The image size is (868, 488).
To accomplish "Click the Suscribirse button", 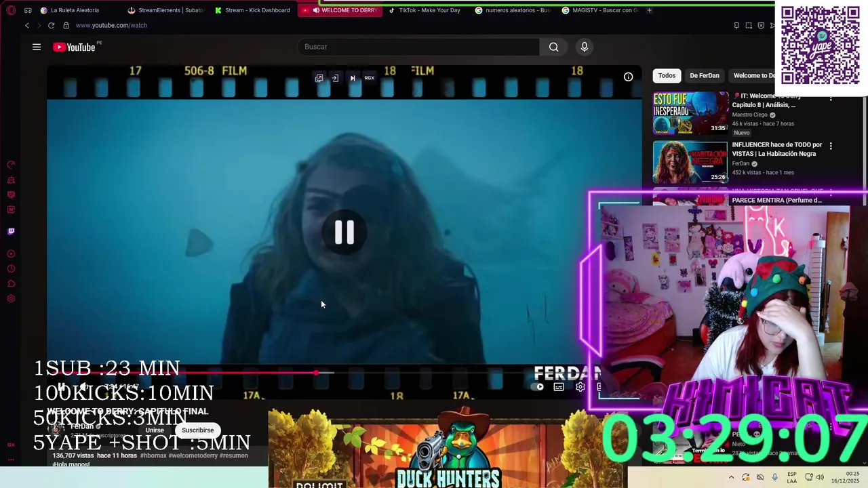I will click(197, 430).
